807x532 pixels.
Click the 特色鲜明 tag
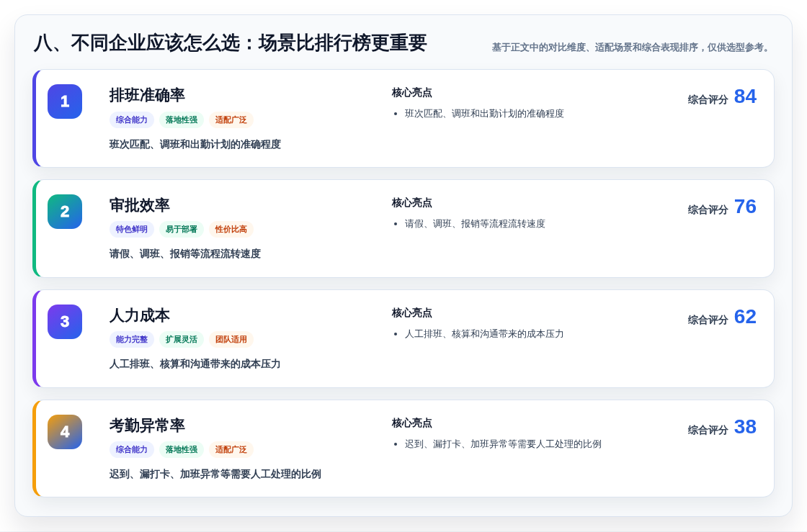pos(132,229)
